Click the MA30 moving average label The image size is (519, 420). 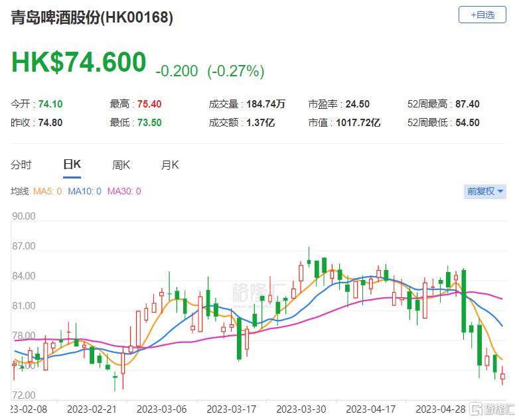coord(124,191)
